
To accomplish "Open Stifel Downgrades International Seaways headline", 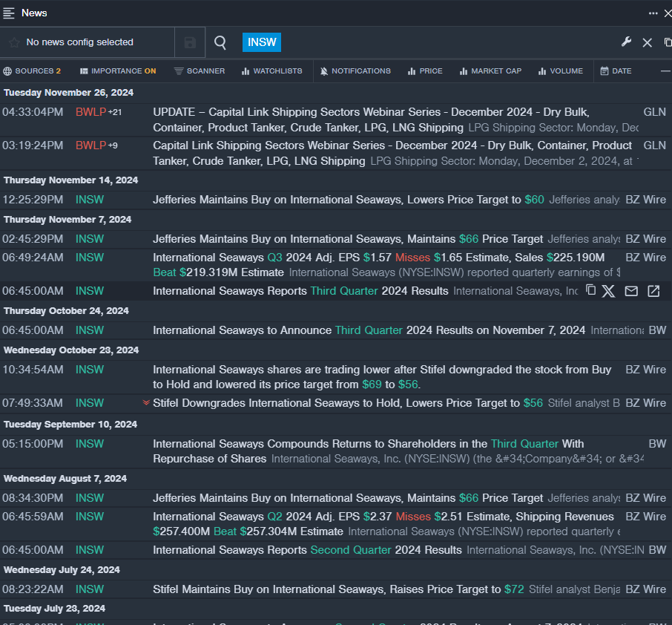I will pos(336,403).
